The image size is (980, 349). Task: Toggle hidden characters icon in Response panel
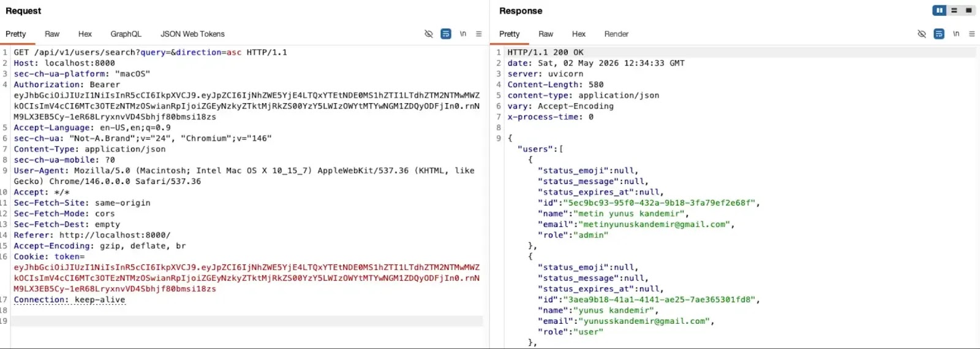tap(922, 34)
